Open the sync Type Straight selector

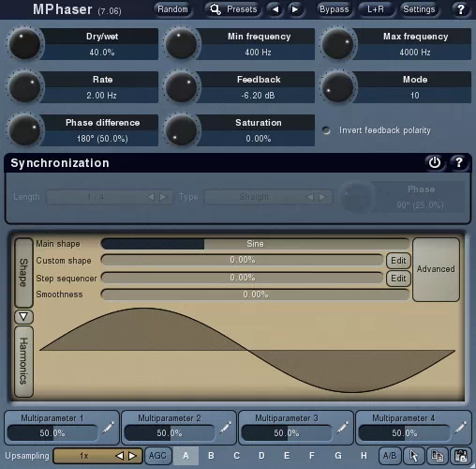point(268,197)
